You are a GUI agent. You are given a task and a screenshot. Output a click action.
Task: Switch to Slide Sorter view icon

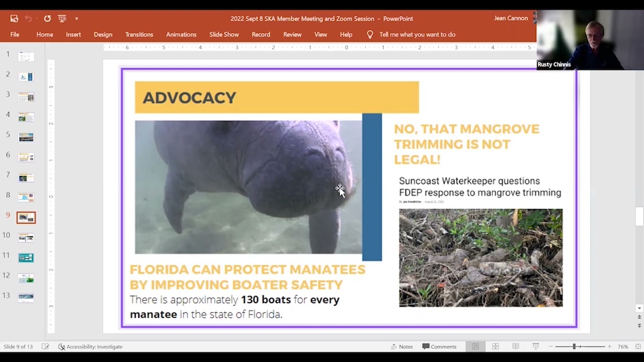tap(496, 346)
